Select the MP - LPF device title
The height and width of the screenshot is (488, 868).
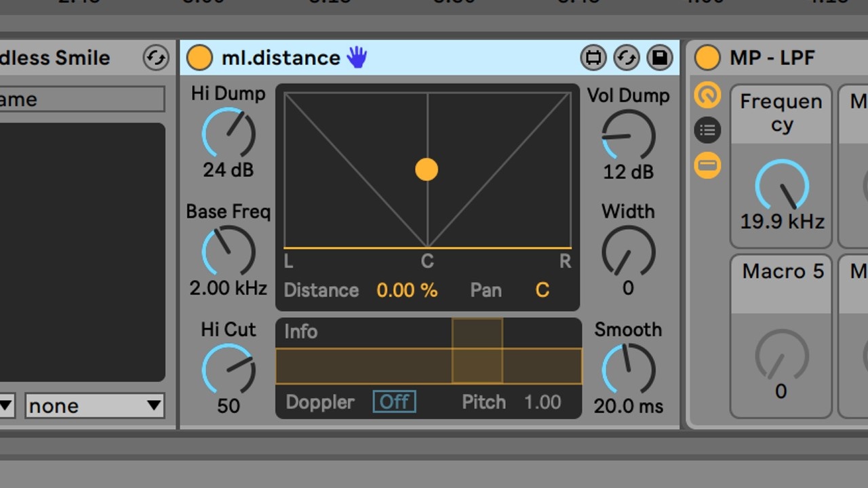[x=772, y=58]
